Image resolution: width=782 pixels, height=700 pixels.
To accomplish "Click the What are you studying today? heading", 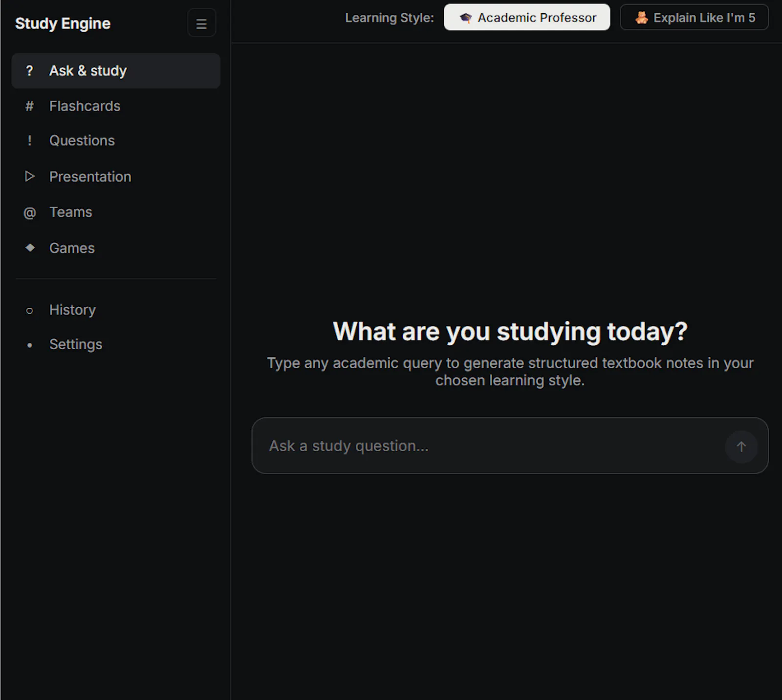I will [510, 331].
